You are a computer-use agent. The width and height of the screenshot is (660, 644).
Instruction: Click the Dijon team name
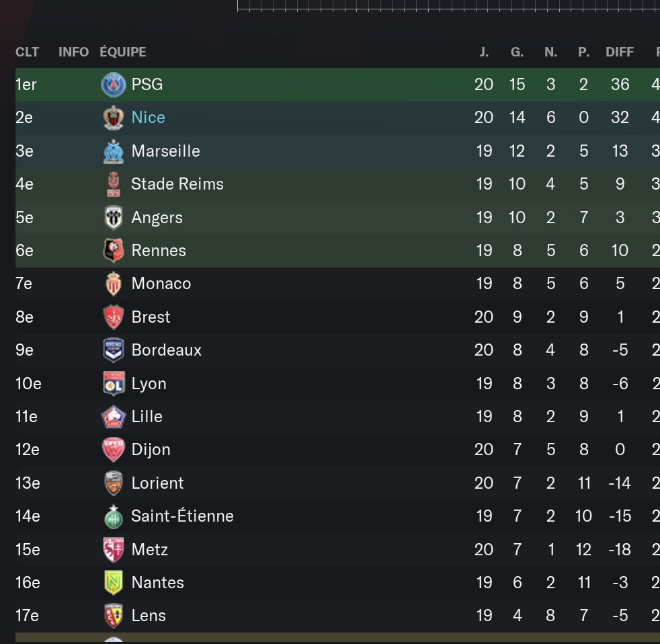click(x=151, y=450)
